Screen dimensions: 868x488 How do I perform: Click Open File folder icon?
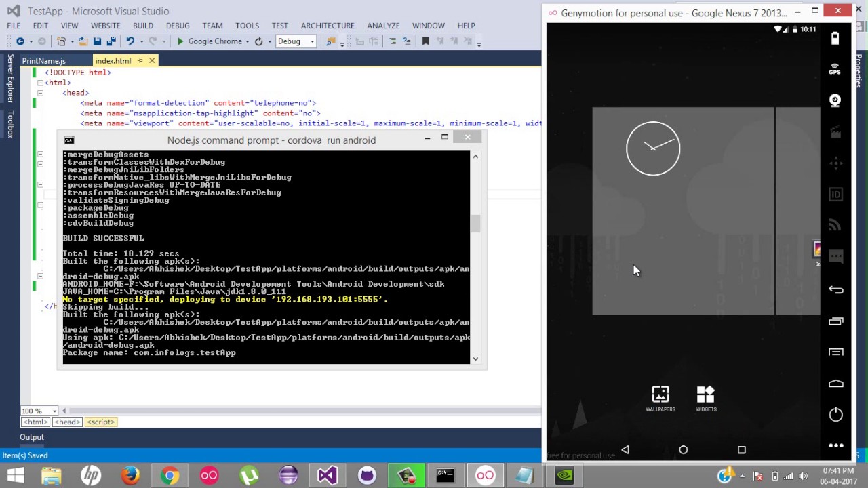click(83, 41)
